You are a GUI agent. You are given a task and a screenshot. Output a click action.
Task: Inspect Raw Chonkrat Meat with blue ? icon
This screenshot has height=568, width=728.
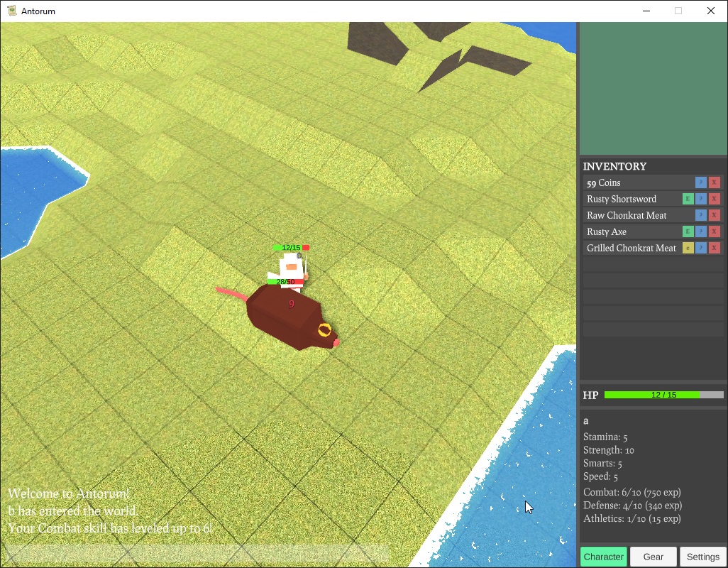pos(701,215)
